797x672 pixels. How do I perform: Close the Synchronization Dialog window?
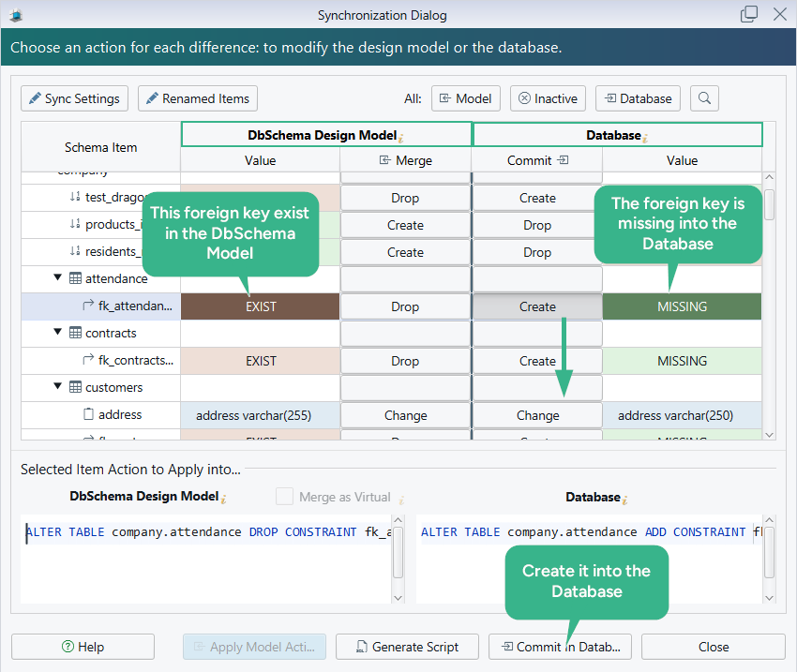[x=780, y=14]
